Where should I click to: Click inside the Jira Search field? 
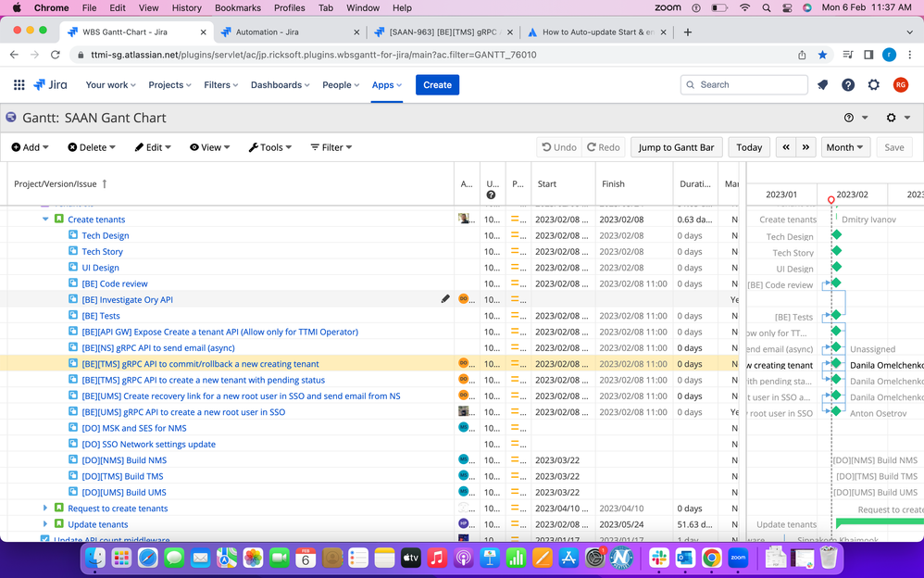click(743, 84)
